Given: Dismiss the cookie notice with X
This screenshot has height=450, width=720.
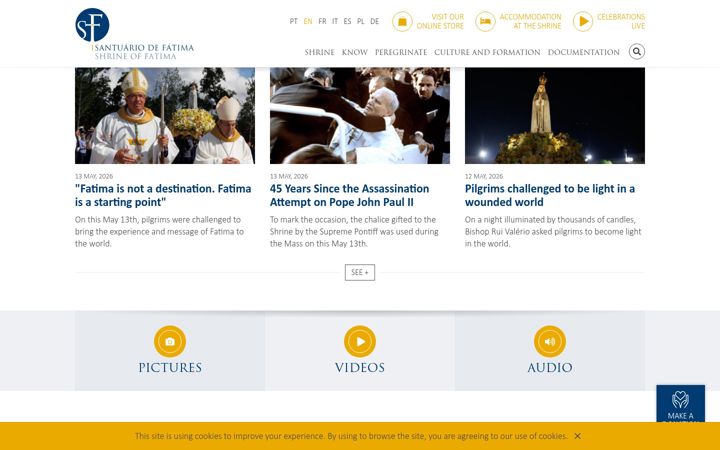Looking at the screenshot, I should [x=578, y=436].
